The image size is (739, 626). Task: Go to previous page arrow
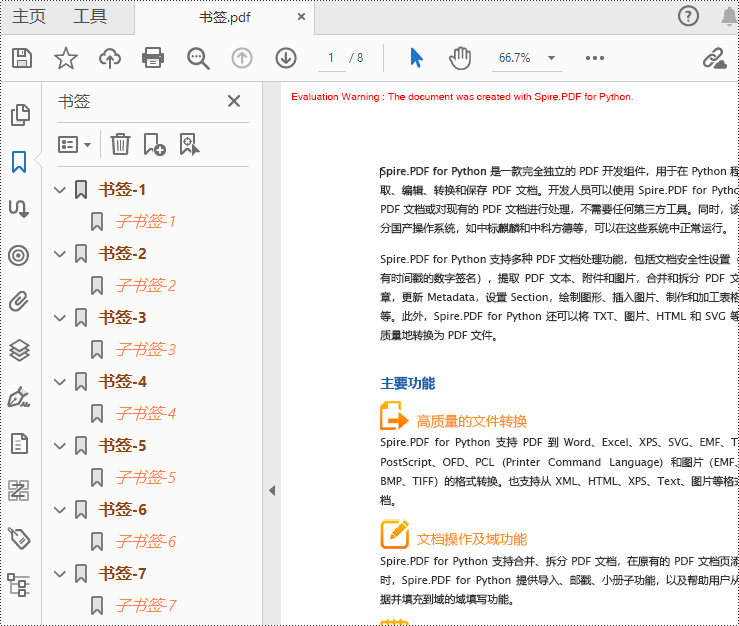[242, 58]
